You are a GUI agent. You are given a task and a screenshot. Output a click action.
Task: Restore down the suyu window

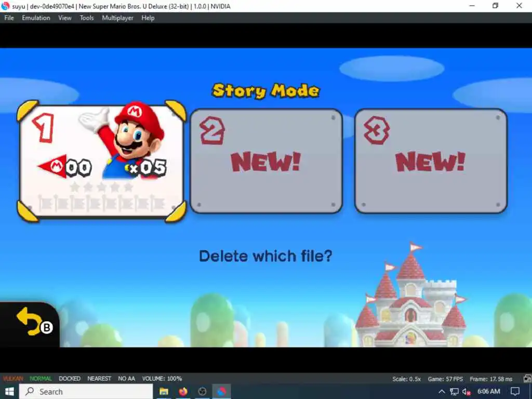point(495,6)
